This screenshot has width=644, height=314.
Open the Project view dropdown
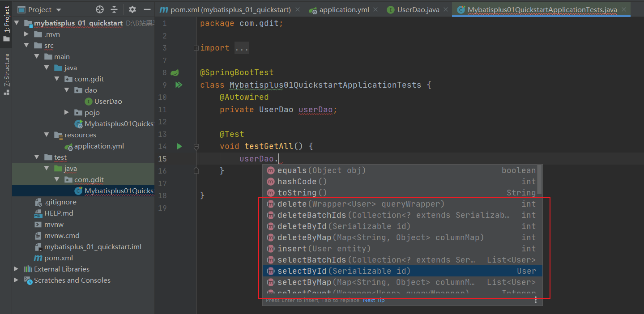(59, 10)
